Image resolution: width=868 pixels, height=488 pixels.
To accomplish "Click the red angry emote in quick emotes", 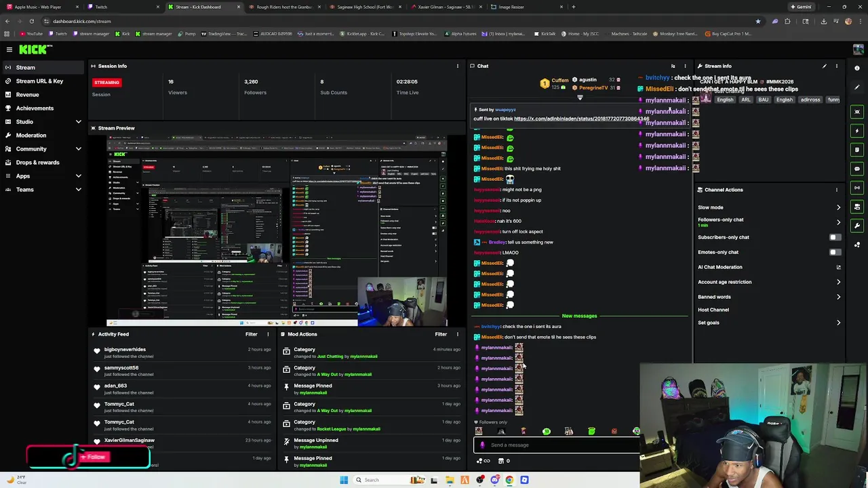I will [614, 431].
